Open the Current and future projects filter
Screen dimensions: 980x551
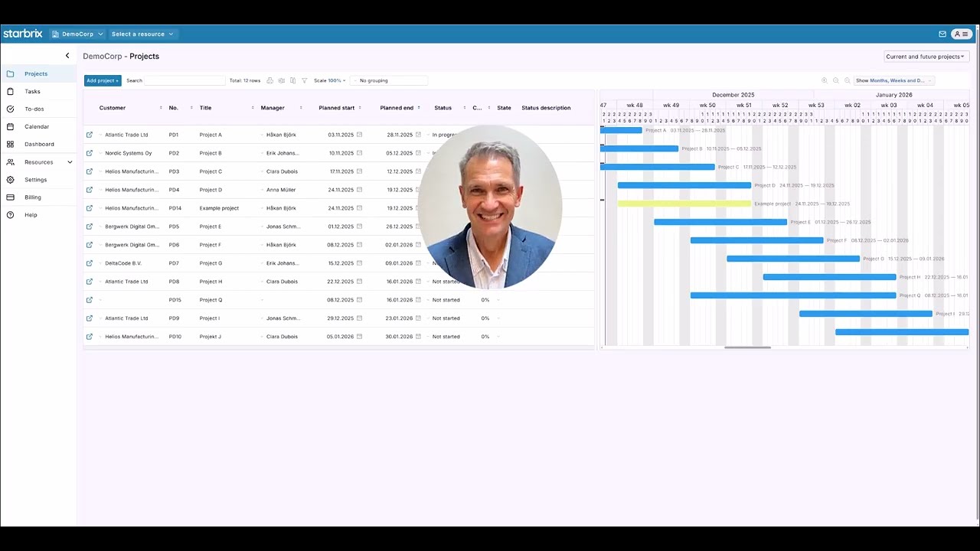point(926,57)
